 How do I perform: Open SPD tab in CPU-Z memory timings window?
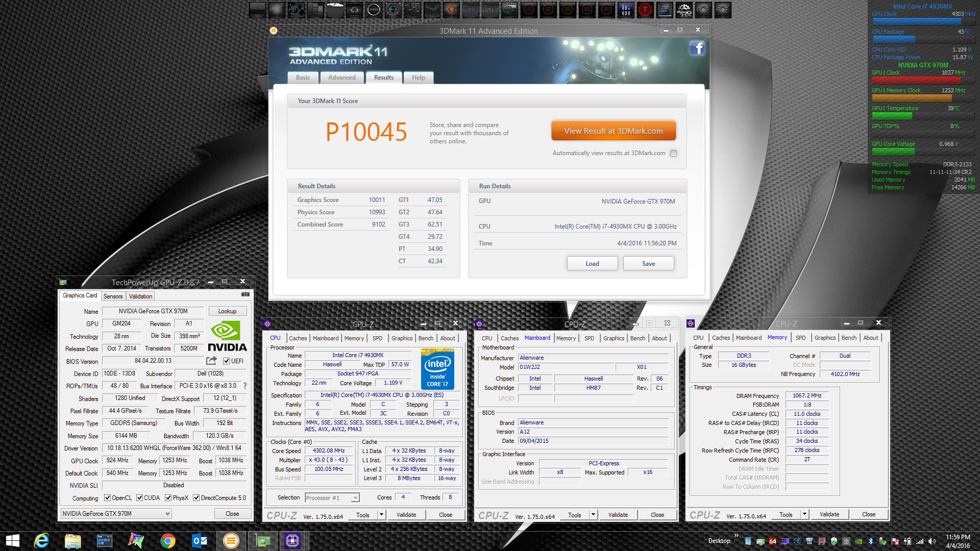[x=801, y=338]
